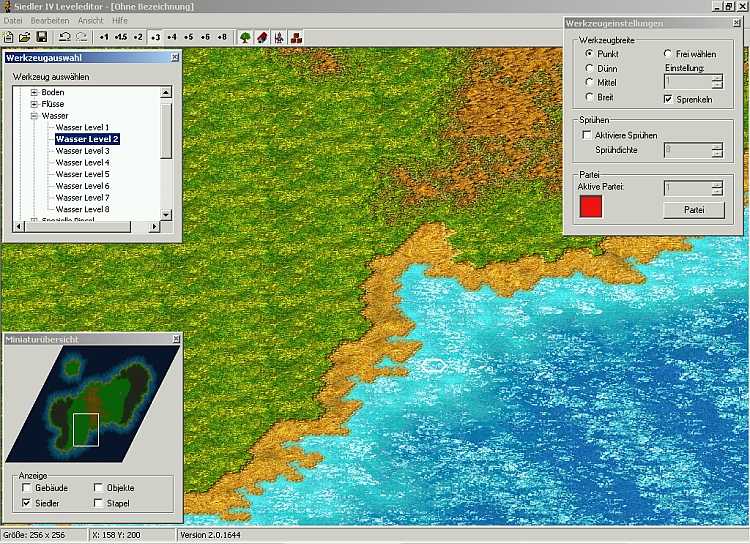Select Wasser Level 7 in tree
The height and width of the screenshot is (544, 750).
[82, 198]
